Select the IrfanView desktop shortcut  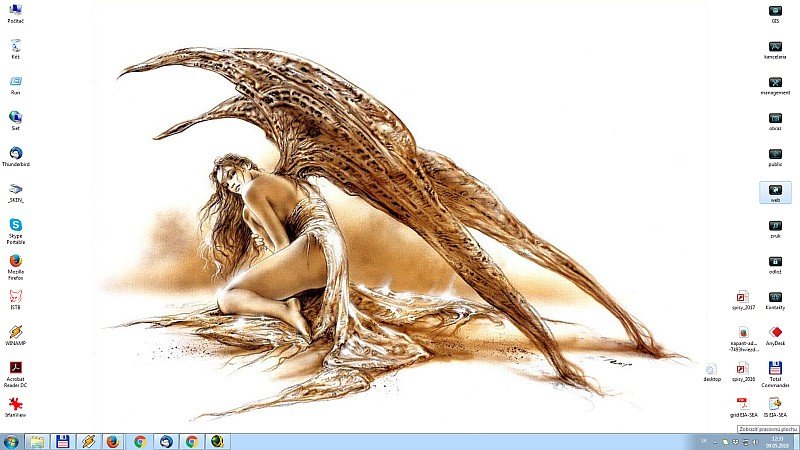pos(15,408)
